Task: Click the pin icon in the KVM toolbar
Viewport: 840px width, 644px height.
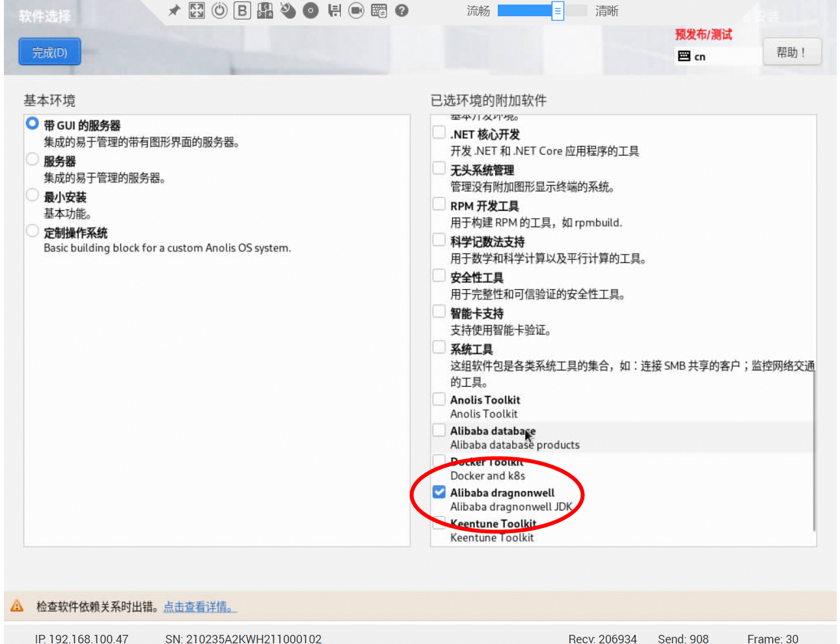Action: [174, 10]
